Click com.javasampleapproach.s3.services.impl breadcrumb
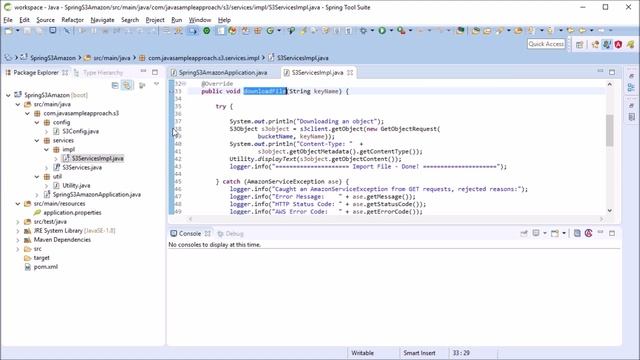Screen dimensions: 640x360 click(203, 58)
